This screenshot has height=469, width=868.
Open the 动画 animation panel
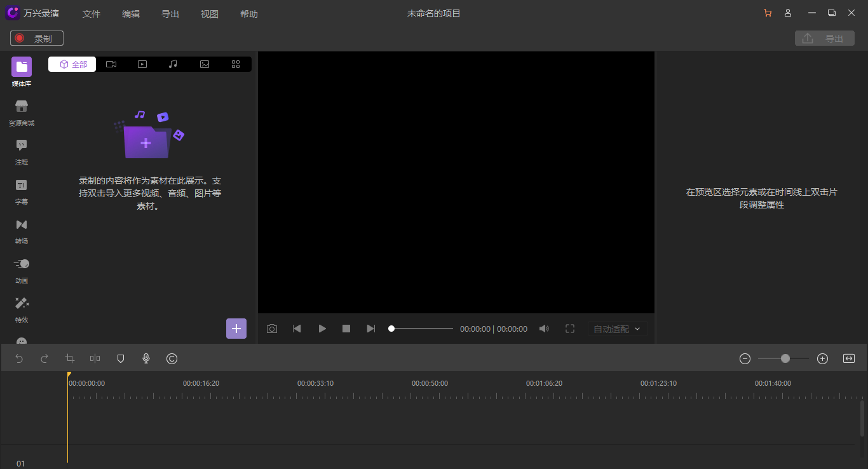click(x=22, y=270)
